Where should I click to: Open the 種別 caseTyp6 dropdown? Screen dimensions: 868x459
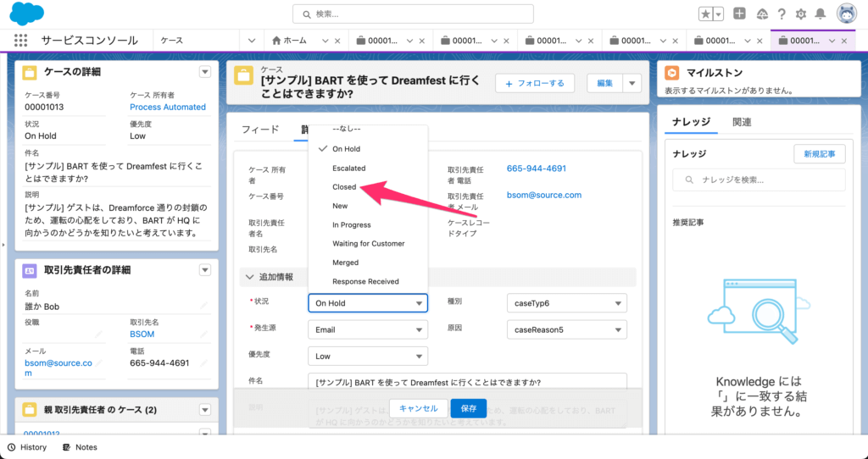[x=567, y=303]
